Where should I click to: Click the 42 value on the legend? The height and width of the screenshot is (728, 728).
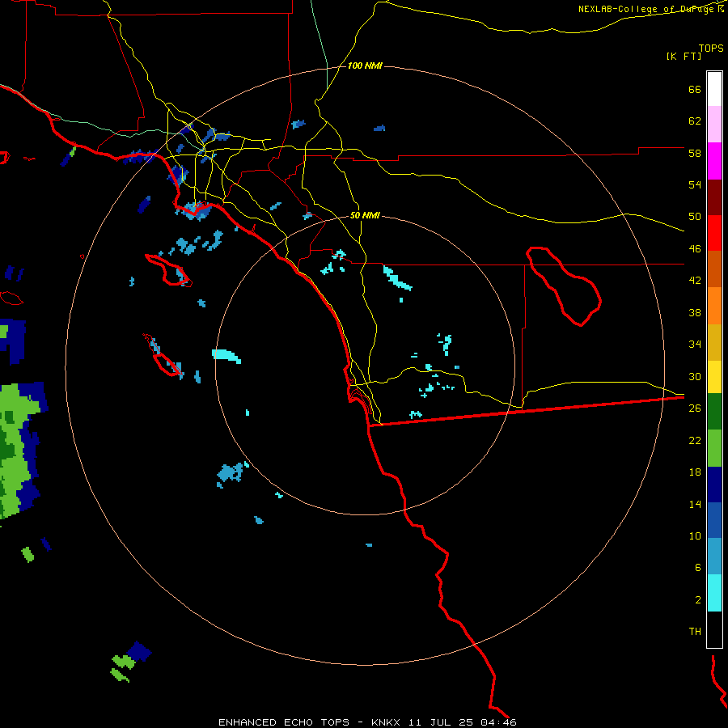(695, 281)
